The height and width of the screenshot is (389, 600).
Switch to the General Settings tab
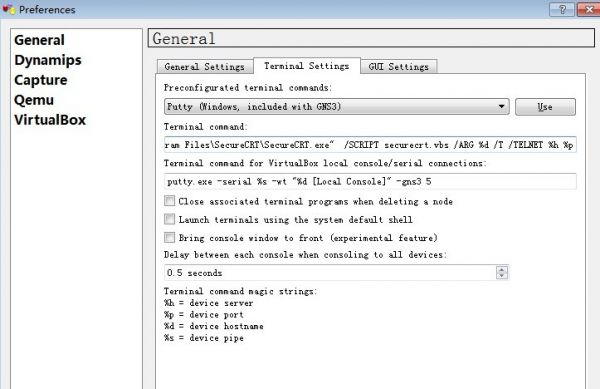tap(205, 67)
